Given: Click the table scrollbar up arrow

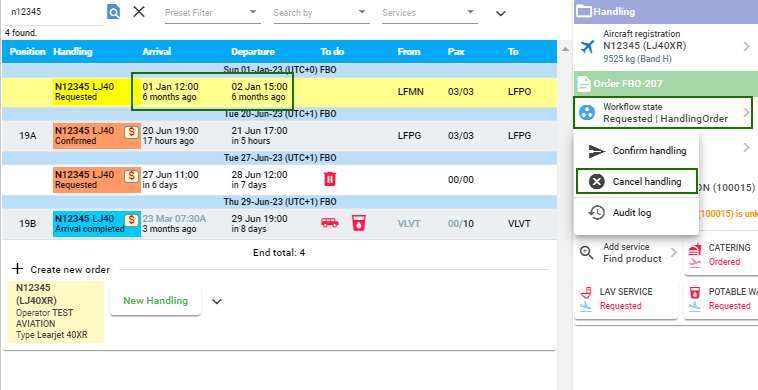Looking at the screenshot, I should pyautogui.click(x=565, y=49).
